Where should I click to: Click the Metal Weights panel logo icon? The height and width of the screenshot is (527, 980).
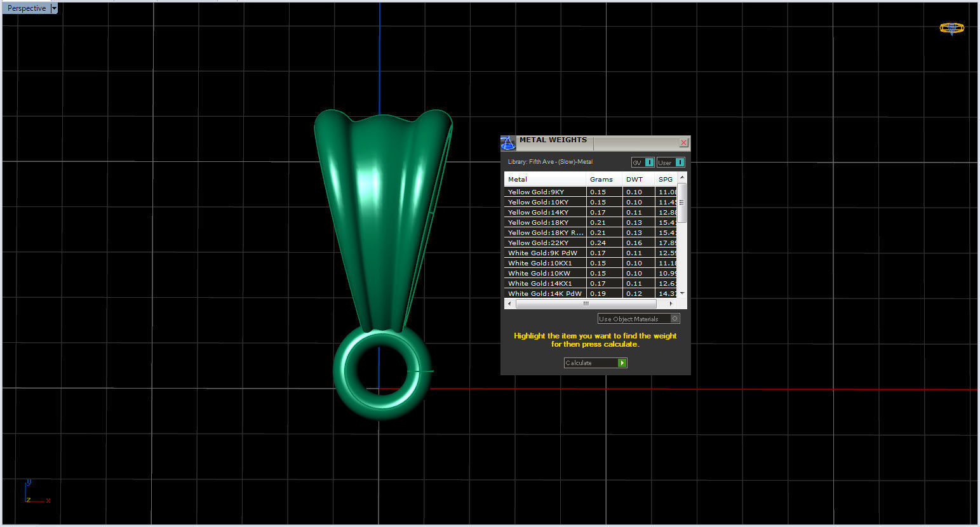point(508,143)
